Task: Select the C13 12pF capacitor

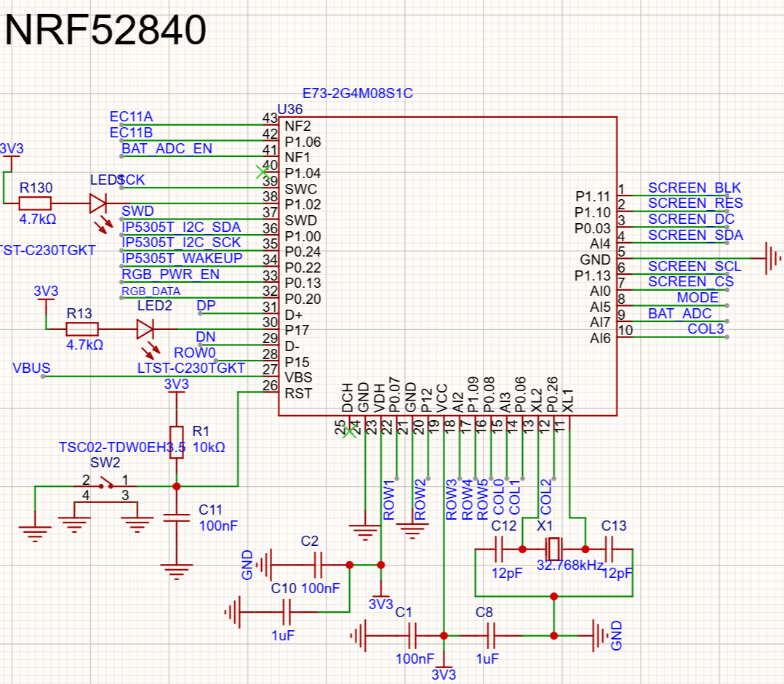Action: click(609, 549)
